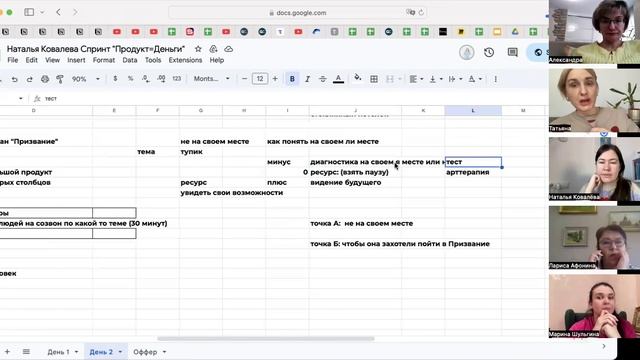Image resolution: width=640 pixels, height=360 pixels.
Task: Open version history clock icon
Action: pyautogui.click(x=489, y=52)
